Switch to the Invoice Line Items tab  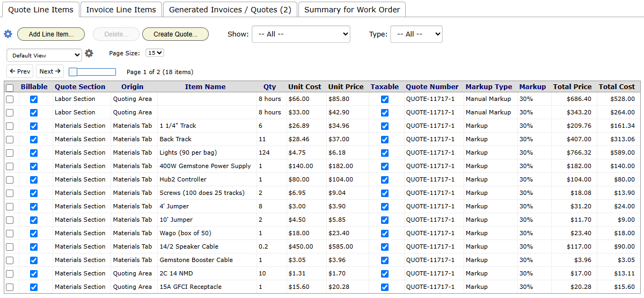pos(121,10)
